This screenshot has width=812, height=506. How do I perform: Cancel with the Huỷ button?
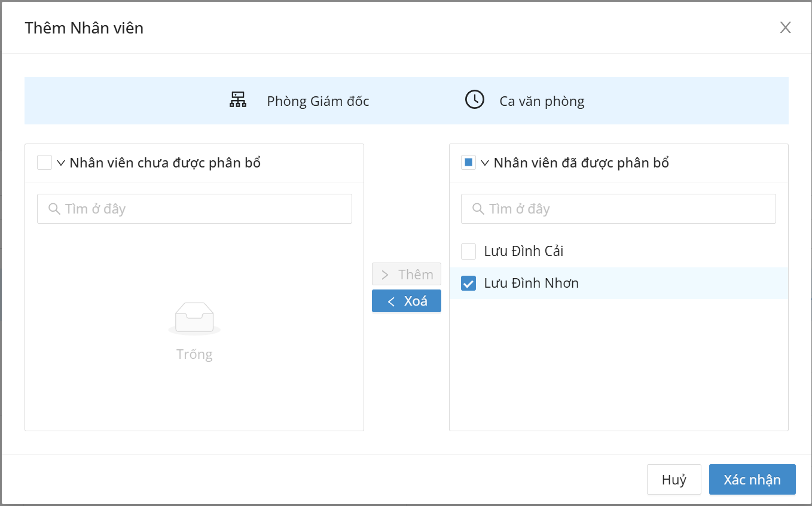point(673,480)
